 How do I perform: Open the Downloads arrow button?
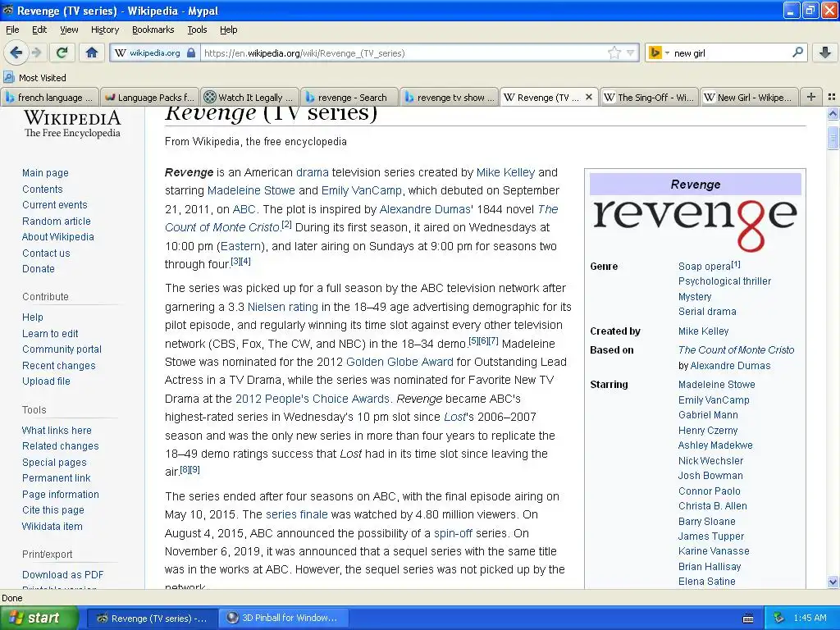(825, 52)
